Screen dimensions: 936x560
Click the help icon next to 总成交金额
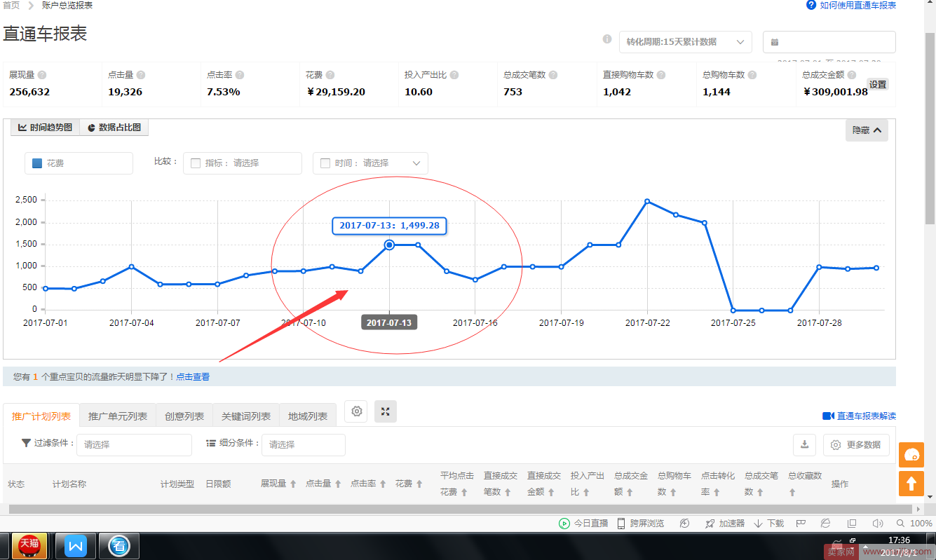tap(852, 75)
